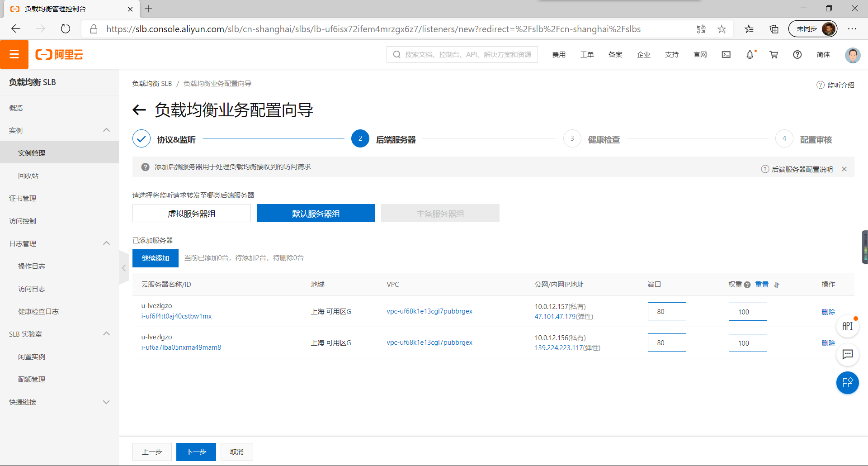868x466 pixels.
Task: Add page to favorites star
Action: click(x=722, y=29)
